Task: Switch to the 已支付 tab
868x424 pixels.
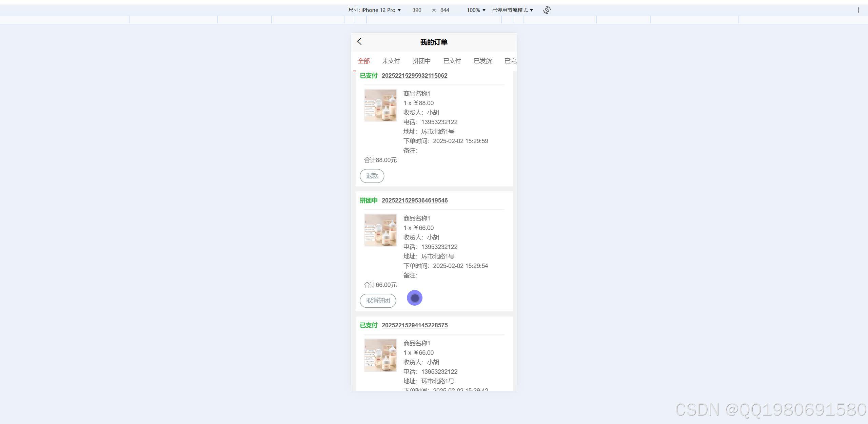Action: 452,61
